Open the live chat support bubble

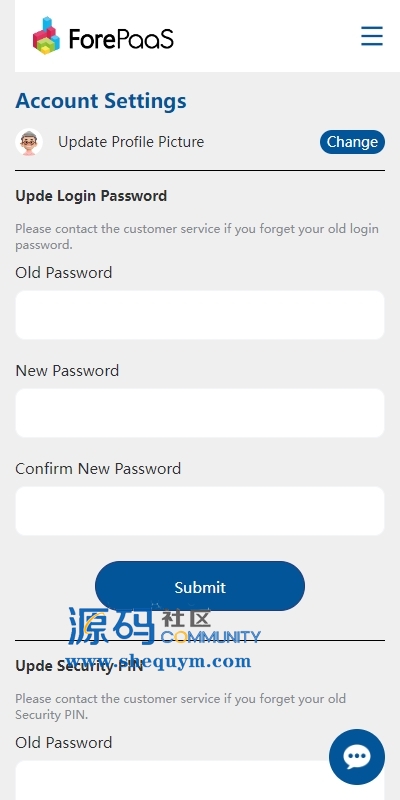(x=357, y=757)
